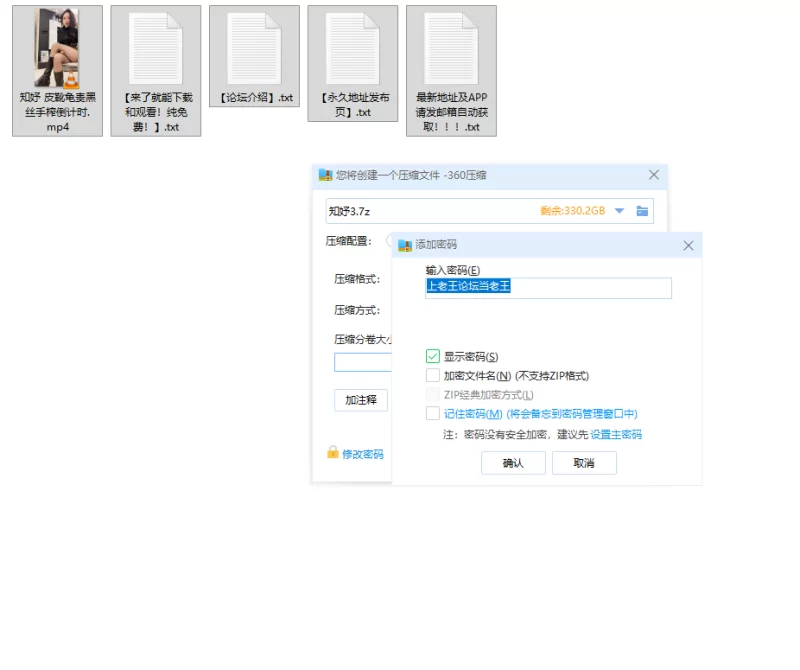Click the 压缩配置: label

(349, 241)
